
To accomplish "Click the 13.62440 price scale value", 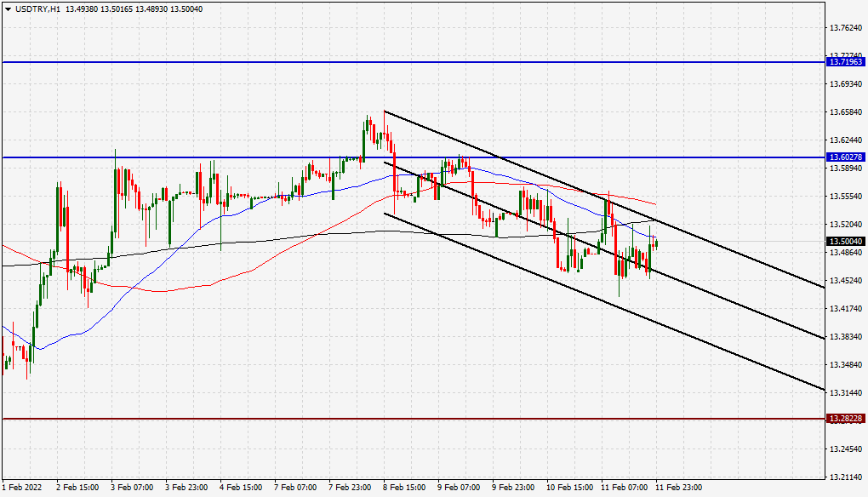I will (x=846, y=140).
